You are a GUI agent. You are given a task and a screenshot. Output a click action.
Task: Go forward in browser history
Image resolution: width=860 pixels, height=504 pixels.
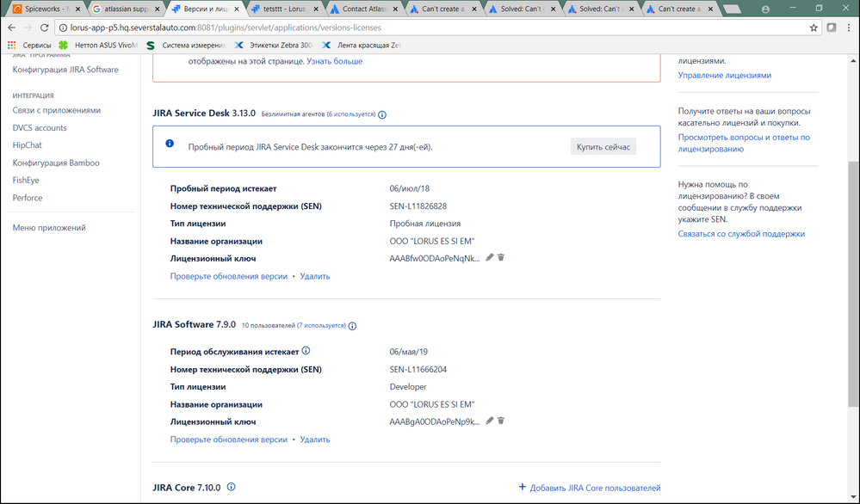point(28,28)
